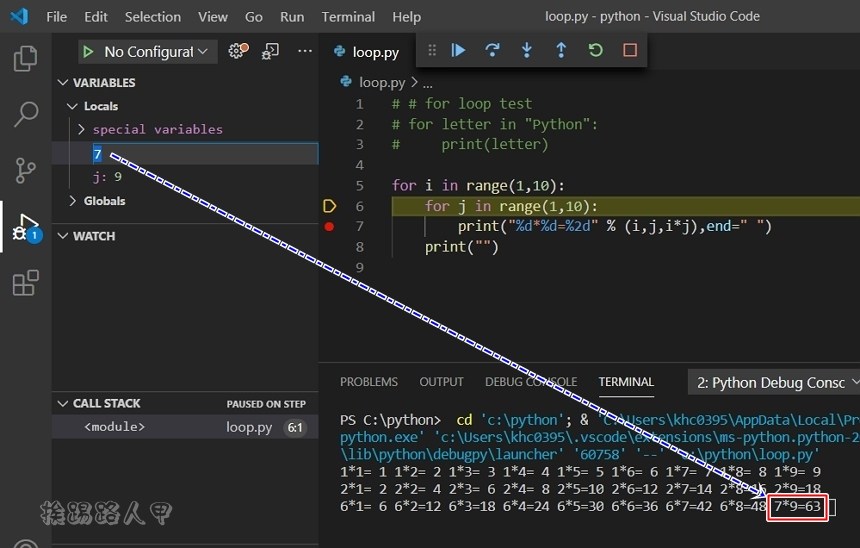Click the Continue debug button
The image size is (860, 548).
459,50
